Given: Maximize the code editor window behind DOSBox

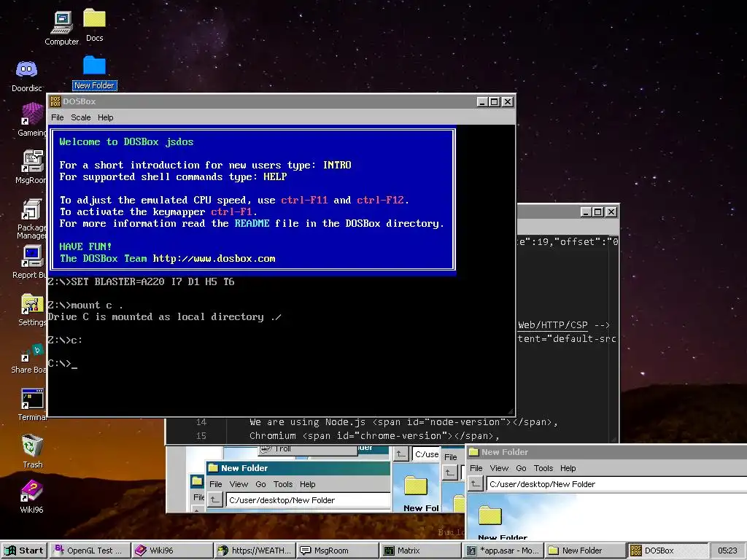Looking at the screenshot, I should click(598, 212).
